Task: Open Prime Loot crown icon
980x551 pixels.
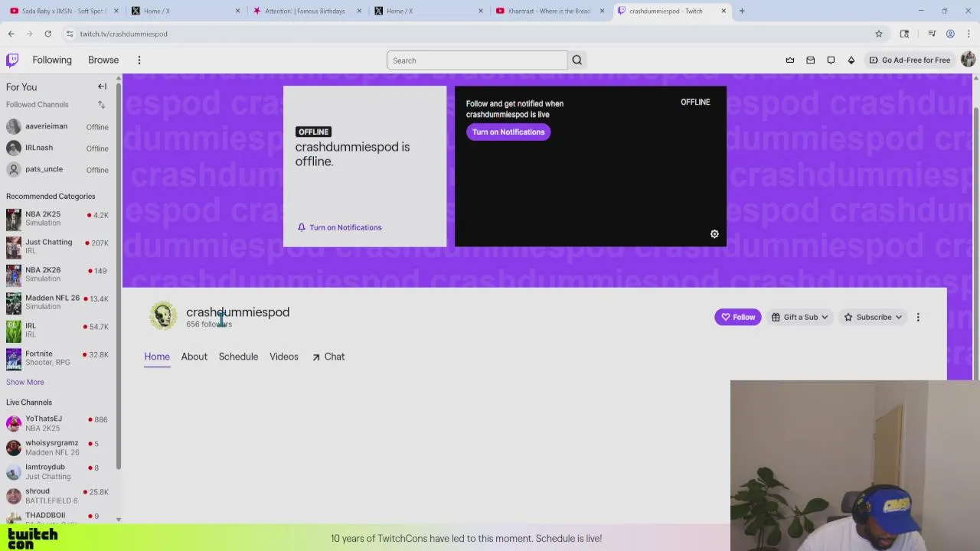Action: click(x=790, y=60)
